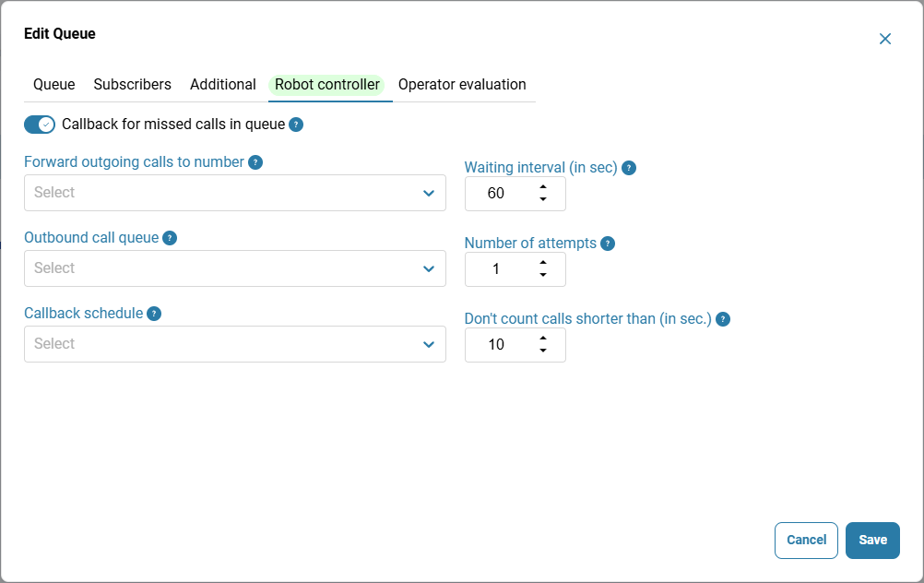
Task: Open the Outbound call queue dropdown
Action: pyautogui.click(x=235, y=268)
